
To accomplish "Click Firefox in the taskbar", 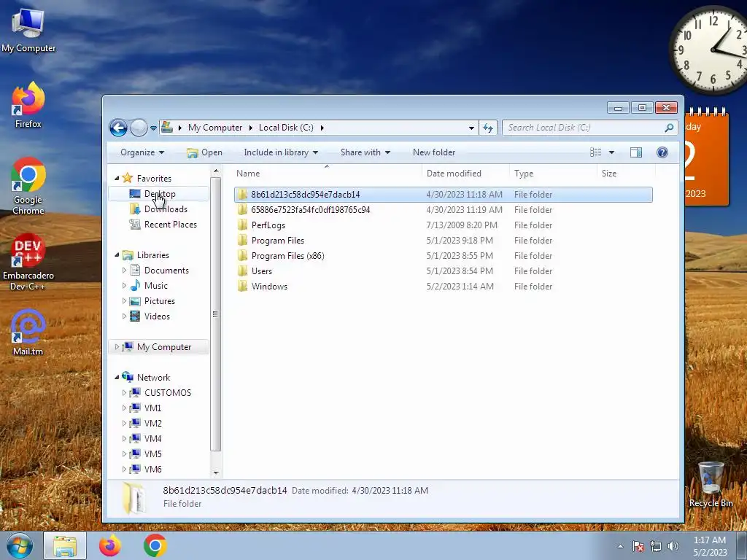I will (110, 545).
